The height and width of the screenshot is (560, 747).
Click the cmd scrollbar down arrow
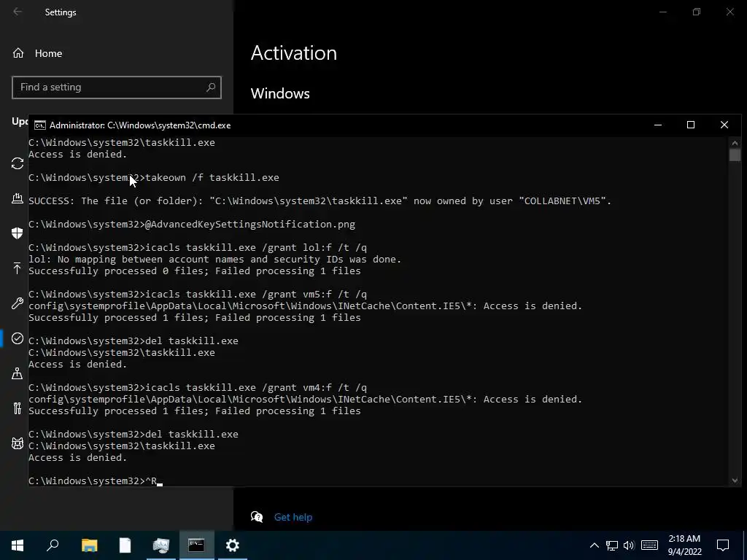click(x=735, y=481)
